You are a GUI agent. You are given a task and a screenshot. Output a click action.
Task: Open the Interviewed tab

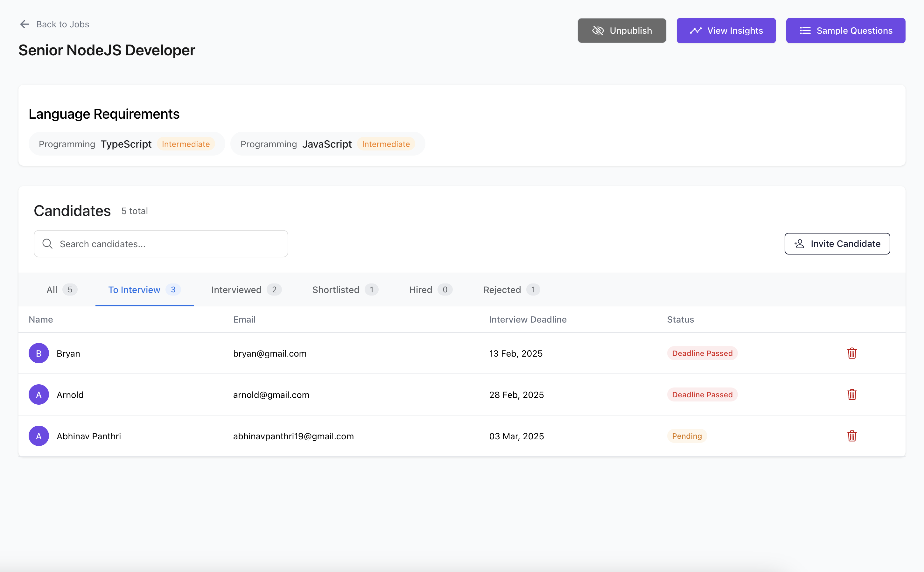click(x=246, y=290)
